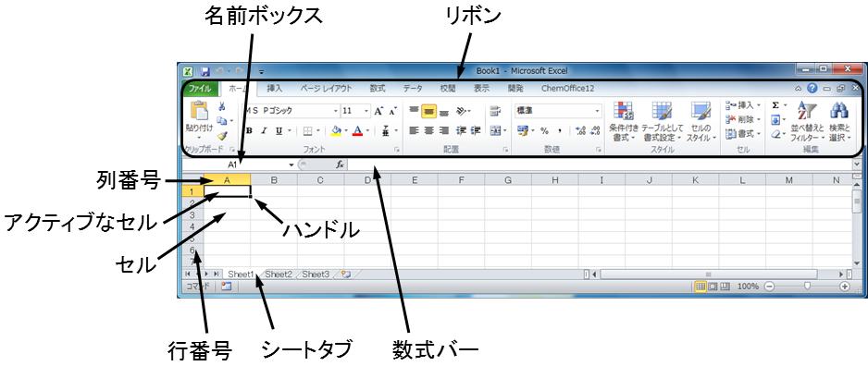The image size is (868, 366).
Task: Apply Comma Style with the comma icon
Action: tap(560, 131)
